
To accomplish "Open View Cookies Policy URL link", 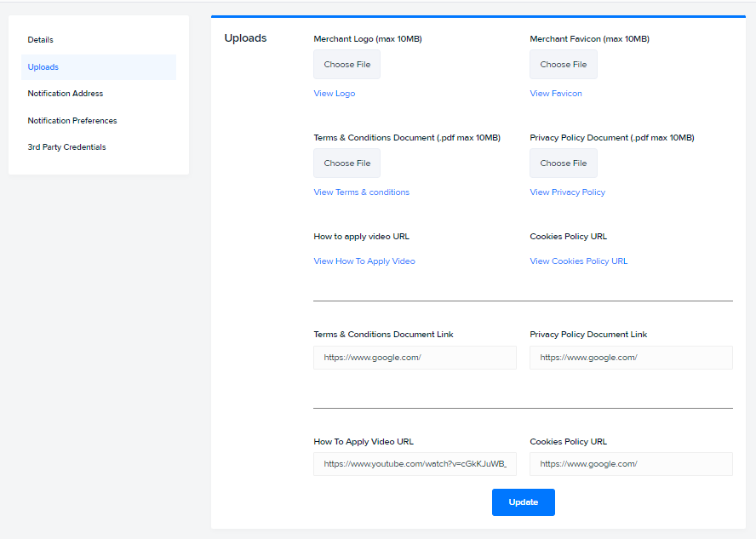I will tap(579, 261).
